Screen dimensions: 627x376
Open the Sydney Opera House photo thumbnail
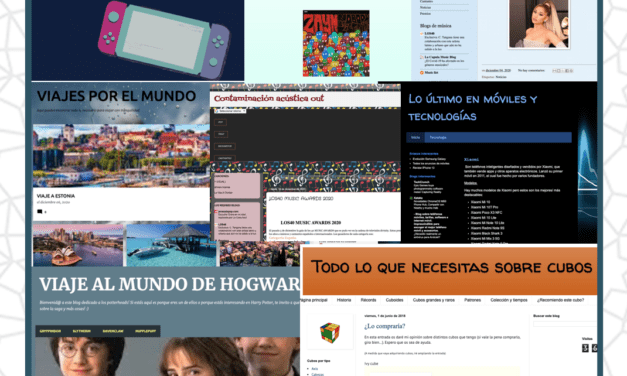click(x=78, y=245)
